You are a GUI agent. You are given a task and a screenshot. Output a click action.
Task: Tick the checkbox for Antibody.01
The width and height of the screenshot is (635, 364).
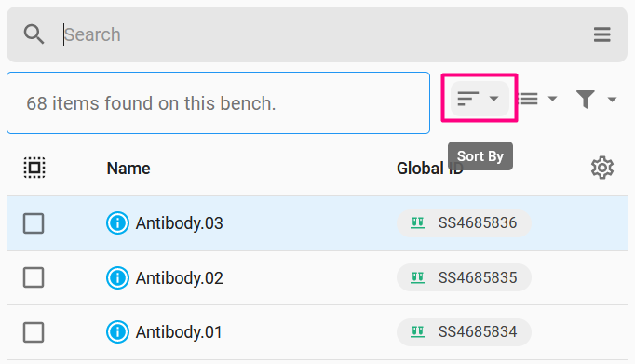34,332
